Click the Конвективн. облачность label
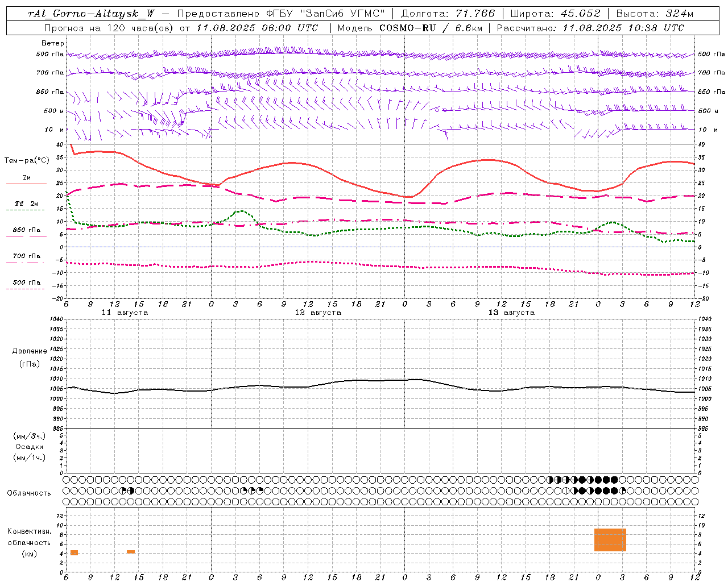 point(30,537)
